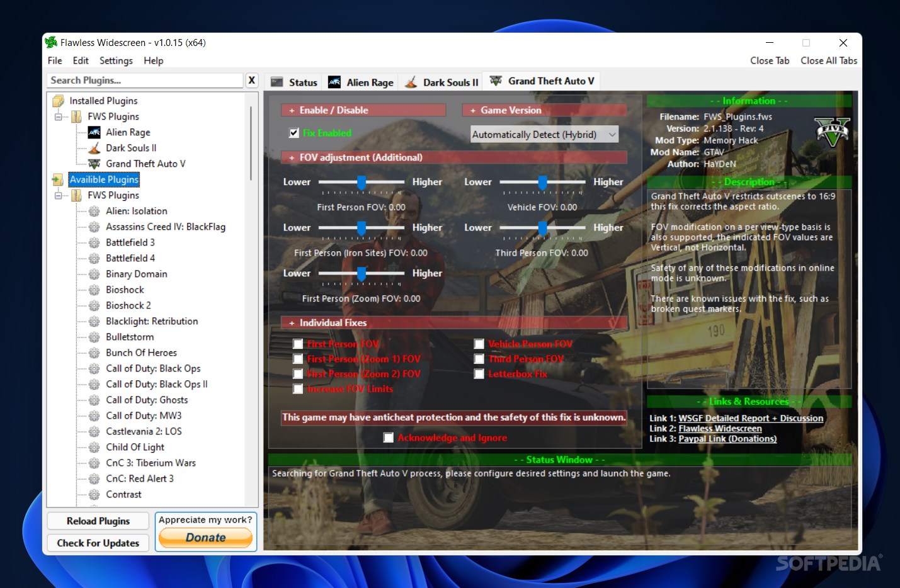Click the Alien Rage plugin icon in tree
Image resolution: width=900 pixels, height=588 pixels.
[94, 132]
